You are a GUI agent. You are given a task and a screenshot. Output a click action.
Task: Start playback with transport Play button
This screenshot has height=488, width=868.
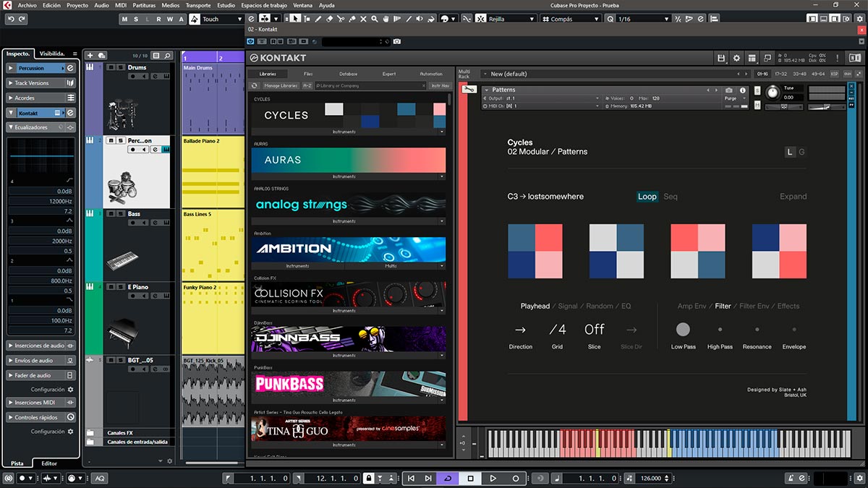click(493, 478)
